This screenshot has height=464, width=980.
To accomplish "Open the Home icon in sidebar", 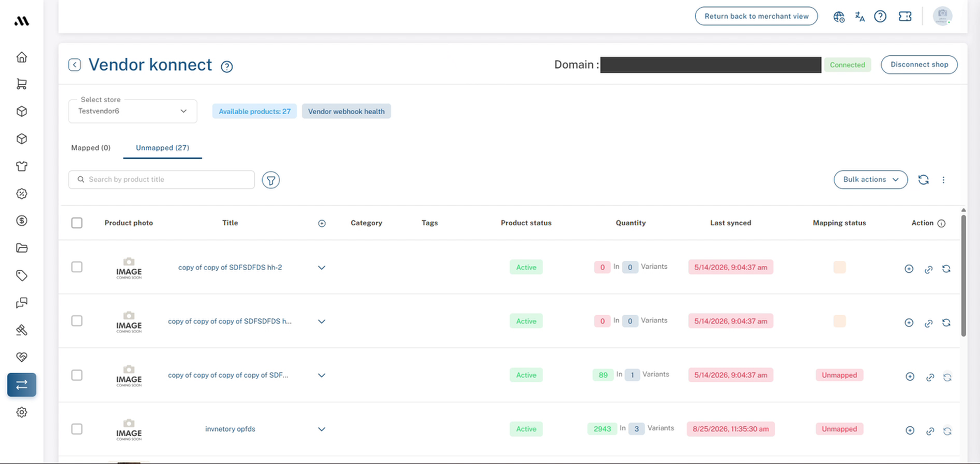I will click(22, 57).
